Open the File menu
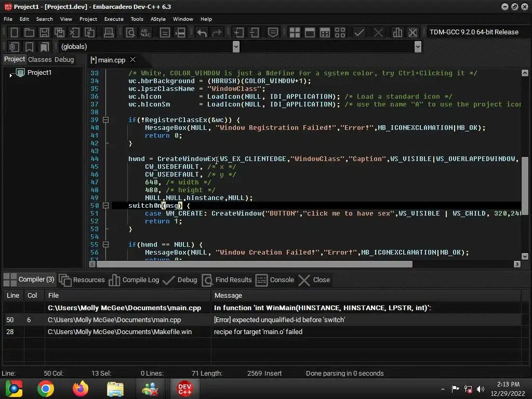 tap(8, 19)
